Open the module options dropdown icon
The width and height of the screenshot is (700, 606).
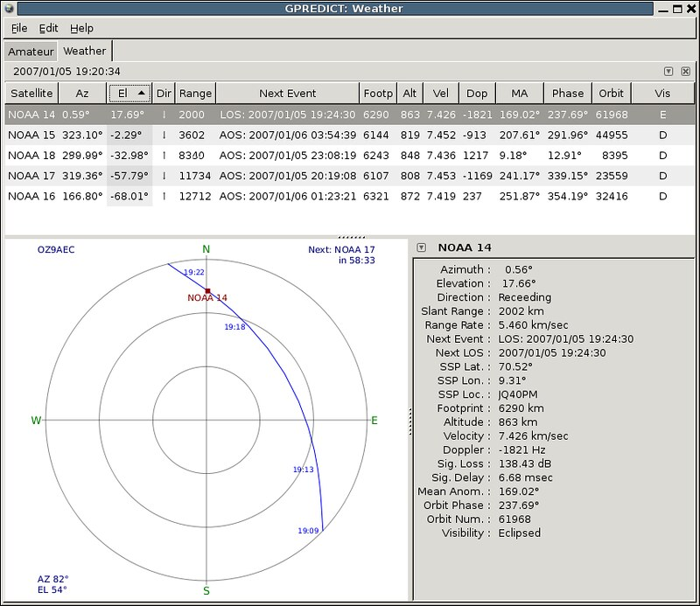668,72
